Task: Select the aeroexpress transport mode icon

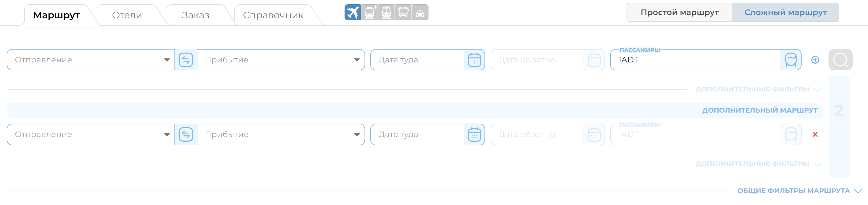Action: tap(370, 13)
